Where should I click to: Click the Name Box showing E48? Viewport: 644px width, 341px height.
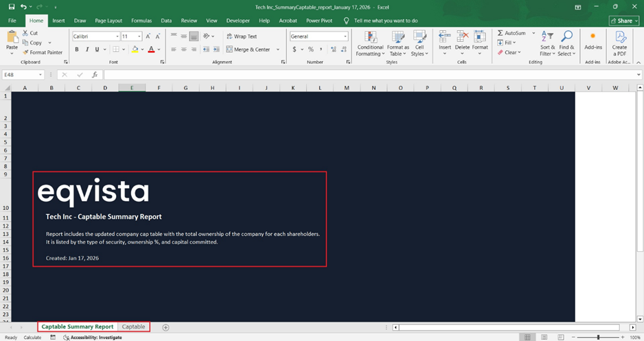click(21, 75)
